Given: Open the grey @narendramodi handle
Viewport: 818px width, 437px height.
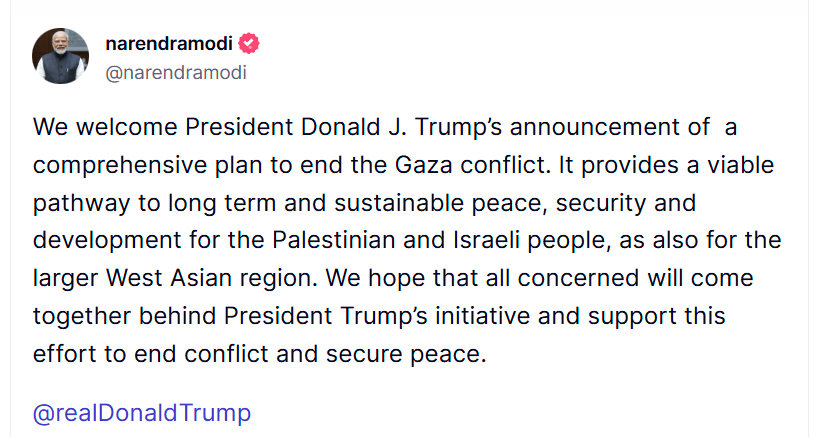Looking at the screenshot, I should pos(175,73).
